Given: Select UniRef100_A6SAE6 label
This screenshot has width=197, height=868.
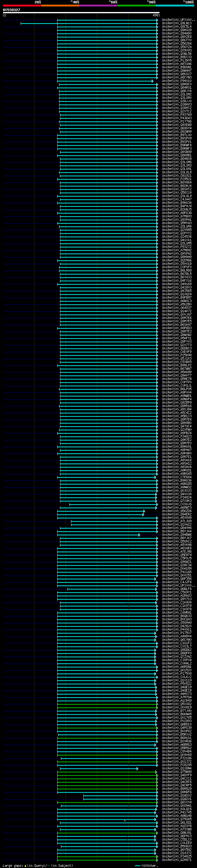Looking at the screenshot, I should [x=177, y=549].
